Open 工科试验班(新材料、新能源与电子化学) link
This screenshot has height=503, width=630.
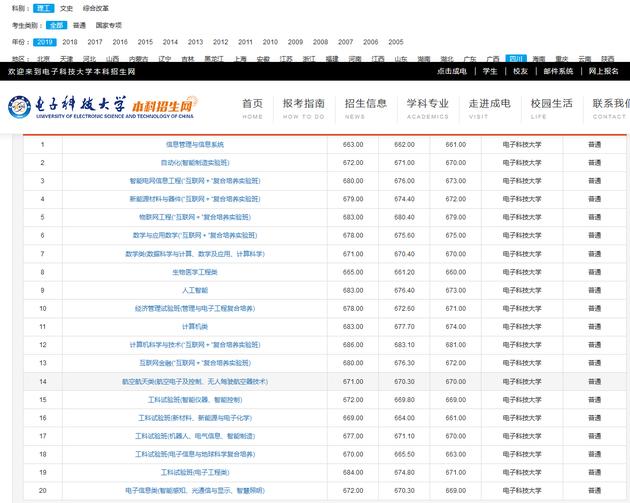[195, 418]
